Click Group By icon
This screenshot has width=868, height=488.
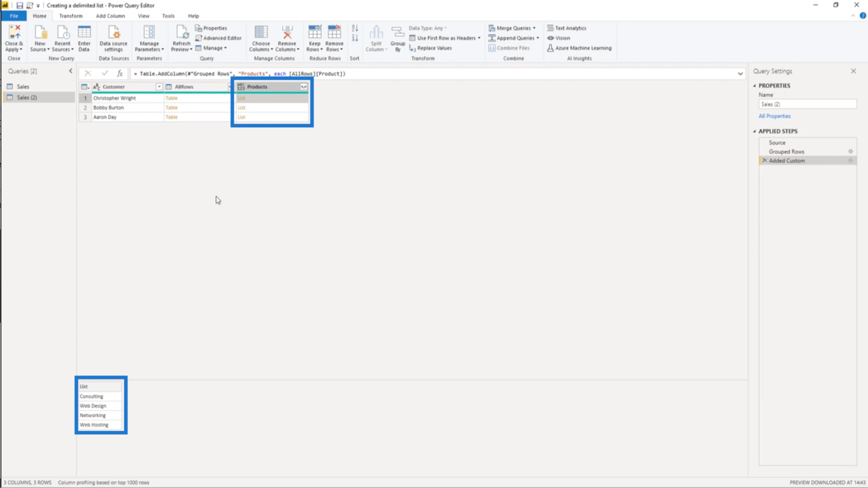click(x=397, y=32)
